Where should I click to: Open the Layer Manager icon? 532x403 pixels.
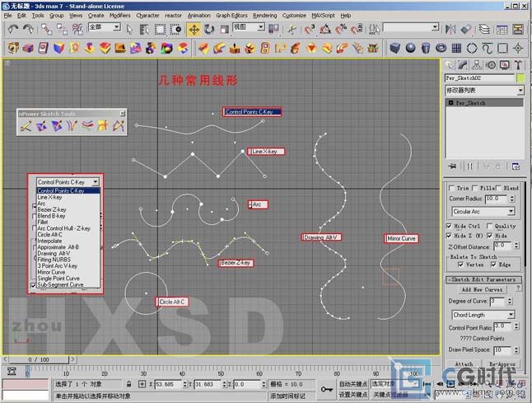484,30
